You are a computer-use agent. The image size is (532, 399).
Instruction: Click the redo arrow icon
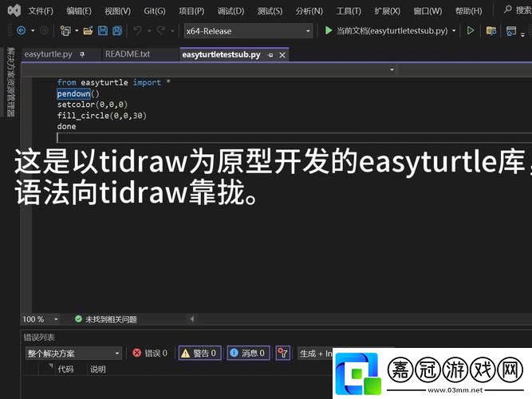(x=161, y=31)
